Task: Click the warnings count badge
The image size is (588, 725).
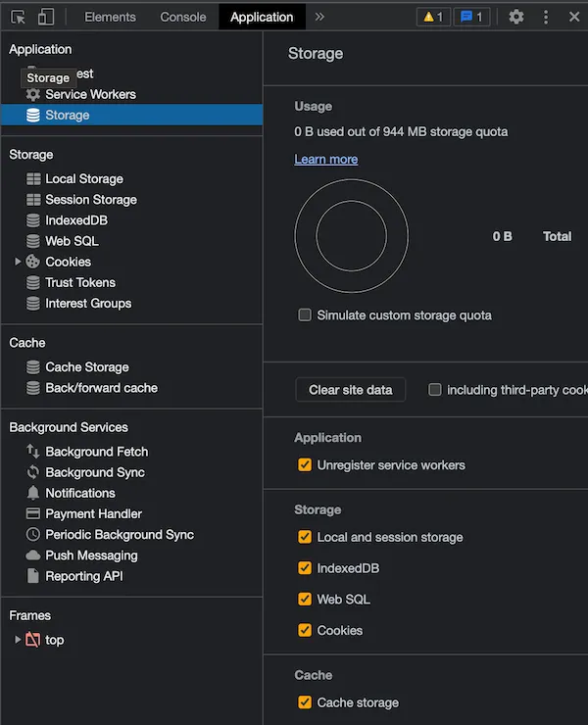Action: point(433,17)
